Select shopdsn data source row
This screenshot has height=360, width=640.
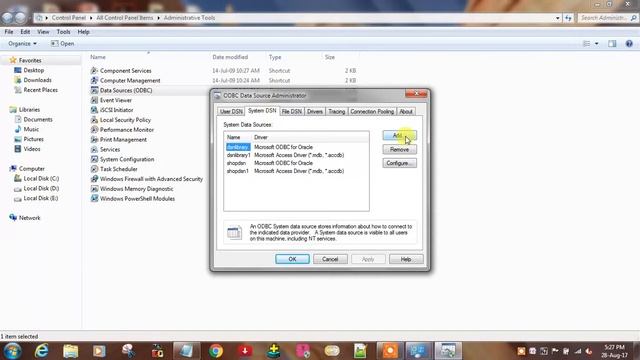(x=297, y=163)
